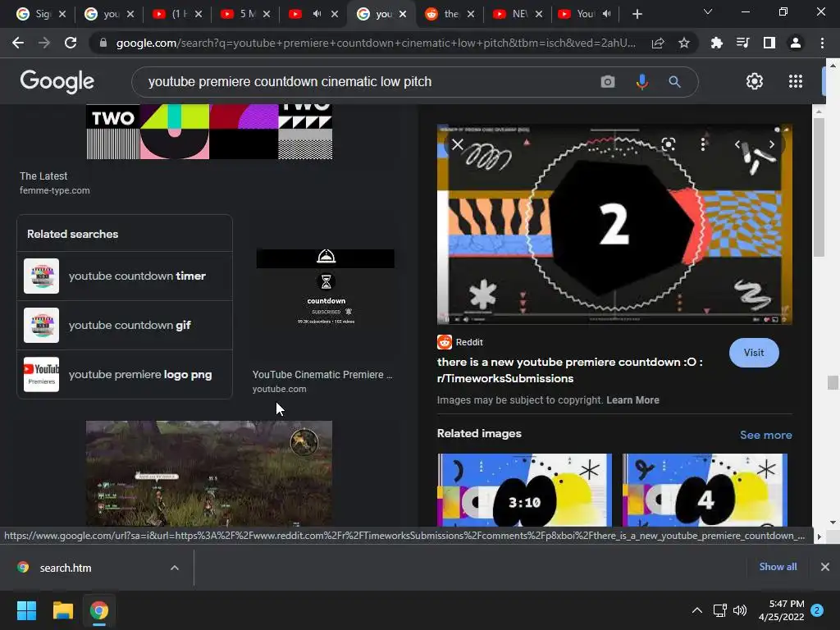The image size is (840, 630).
Task: Click the browser back arrow
Action: click(x=18, y=43)
